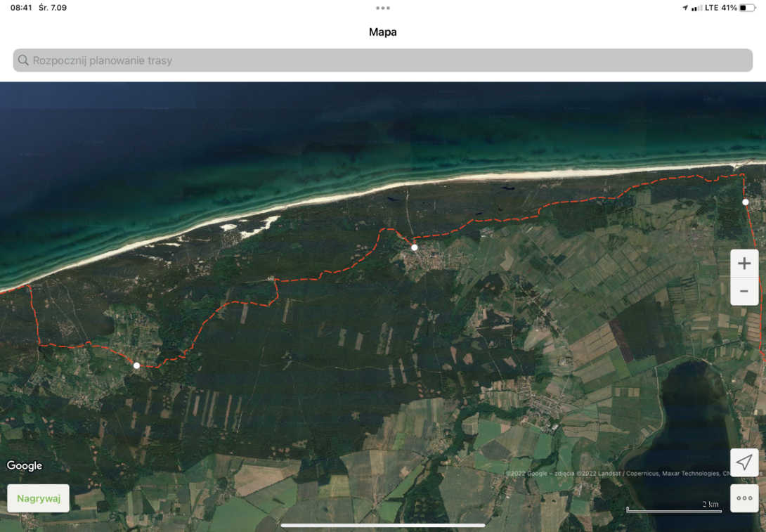Center map on current location arrow
Screen dimensions: 766x532
(744, 462)
